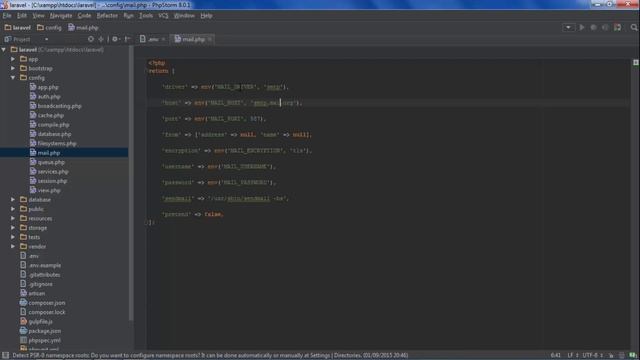Image resolution: width=640 pixels, height=360 pixels.
Task: Click the Project panel vertical scrollbar
Action: (x=131, y=184)
